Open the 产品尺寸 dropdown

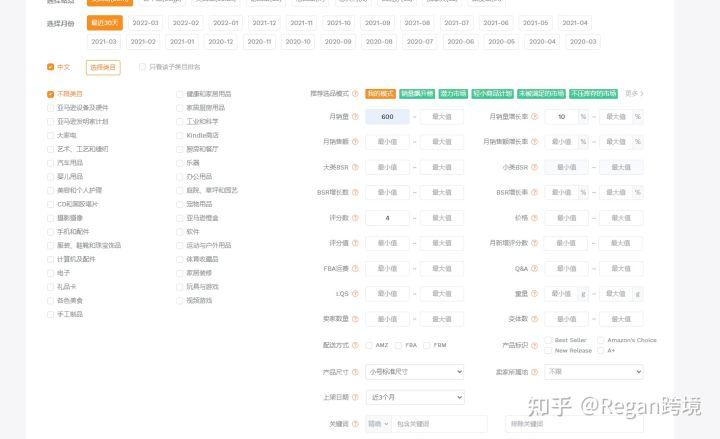pyautogui.click(x=415, y=372)
